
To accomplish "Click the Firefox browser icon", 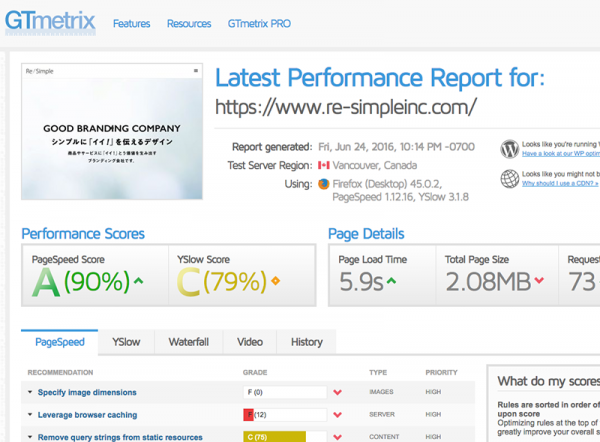I will coord(324,184).
